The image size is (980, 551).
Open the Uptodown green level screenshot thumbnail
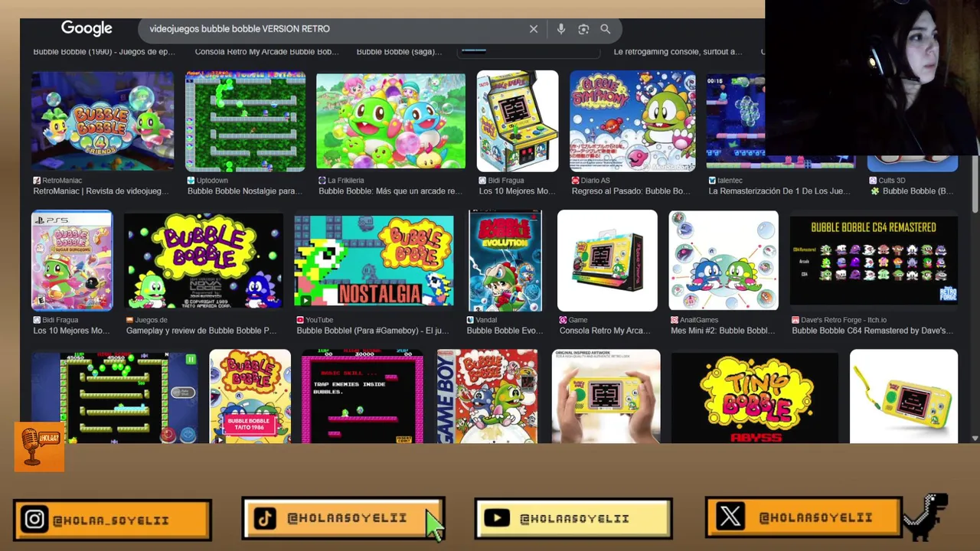pyautogui.click(x=245, y=121)
